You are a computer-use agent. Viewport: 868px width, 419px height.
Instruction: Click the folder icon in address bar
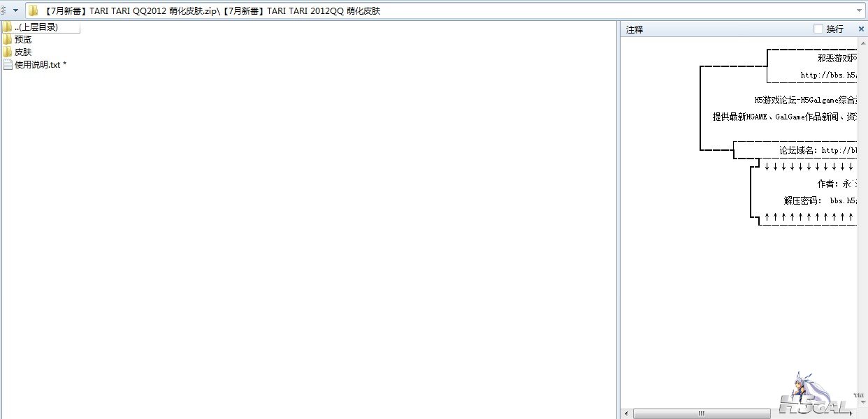33,10
